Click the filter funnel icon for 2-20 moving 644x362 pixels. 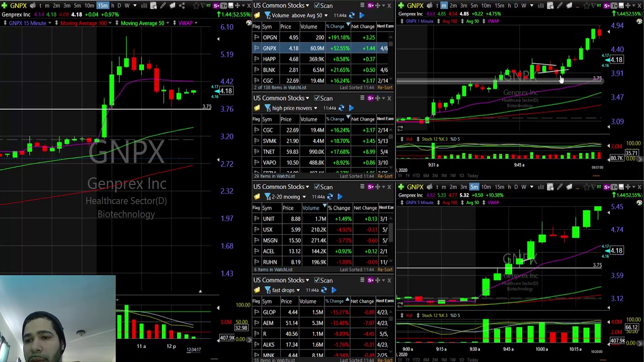[x=268, y=197]
